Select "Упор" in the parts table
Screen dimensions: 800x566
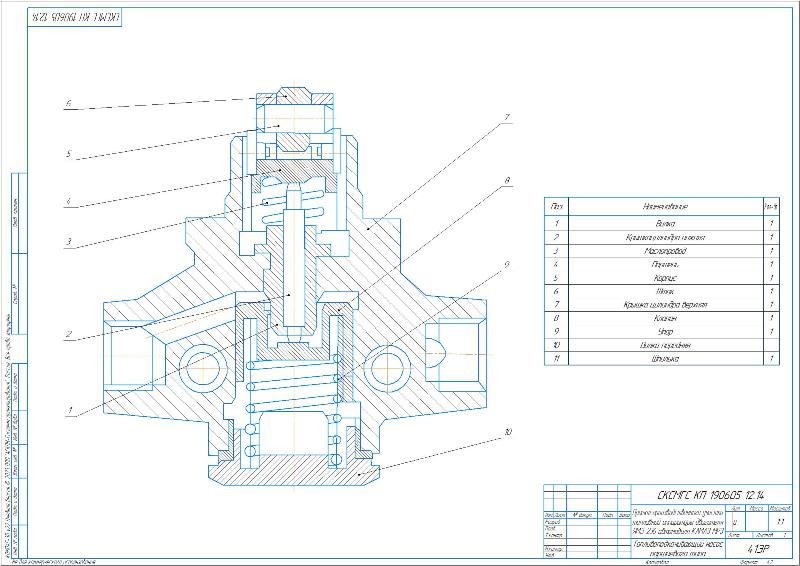click(x=665, y=331)
